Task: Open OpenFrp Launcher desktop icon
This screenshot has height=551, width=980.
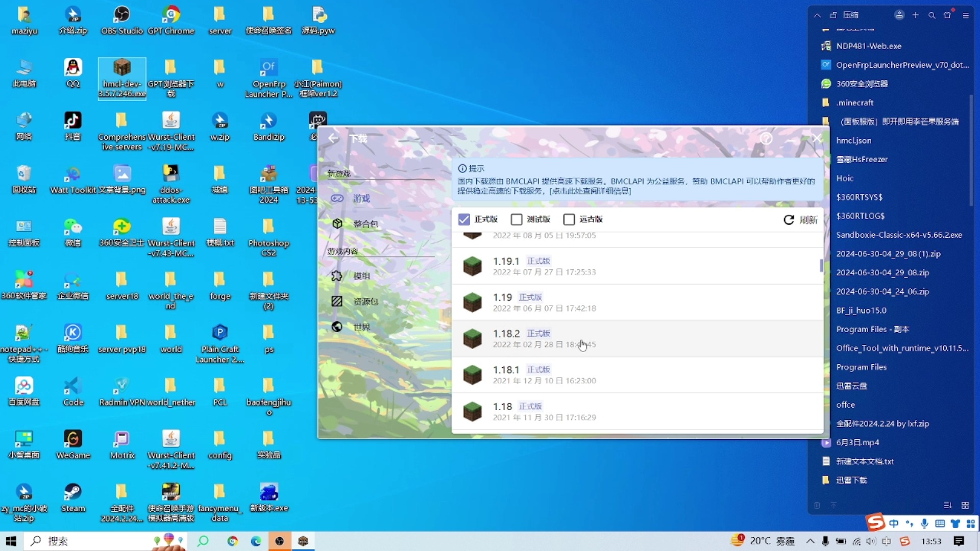Action: click(x=269, y=78)
